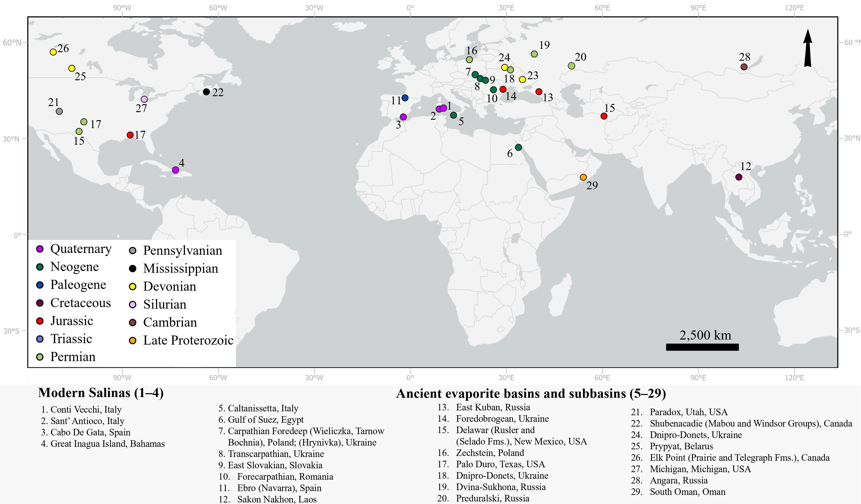The image size is (861, 504).
Task: Select the purple marker labeled 3
Action: point(403,117)
